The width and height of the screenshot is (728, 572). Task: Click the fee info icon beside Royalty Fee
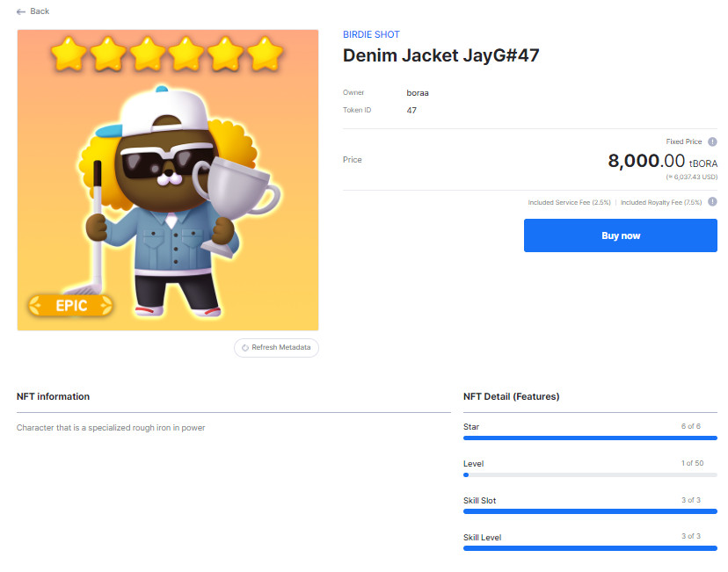pyautogui.click(x=712, y=202)
